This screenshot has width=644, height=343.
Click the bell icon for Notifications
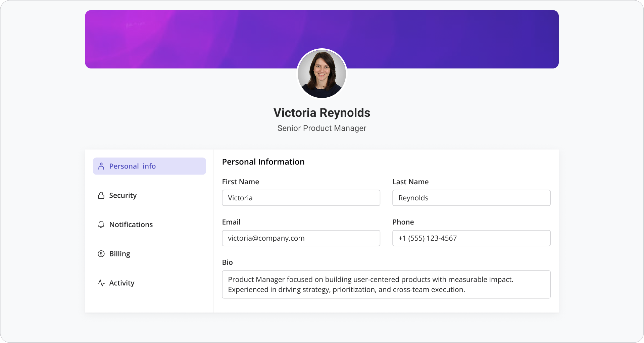101,225
